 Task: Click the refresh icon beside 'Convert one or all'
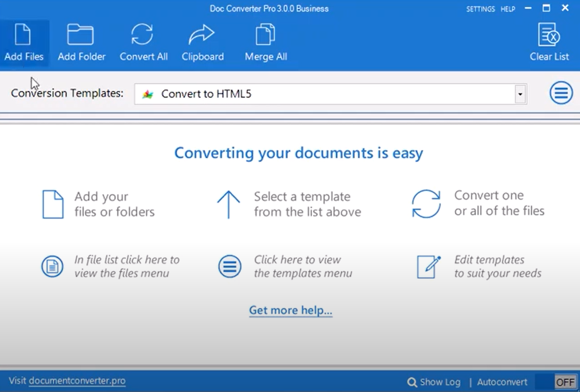pyautogui.click(x=426, y=204)
